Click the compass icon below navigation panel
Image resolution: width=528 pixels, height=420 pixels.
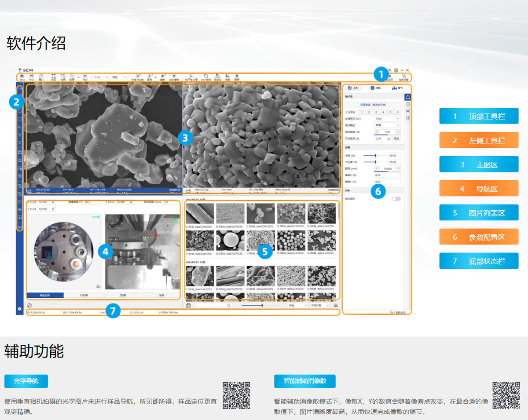point(29,305)
